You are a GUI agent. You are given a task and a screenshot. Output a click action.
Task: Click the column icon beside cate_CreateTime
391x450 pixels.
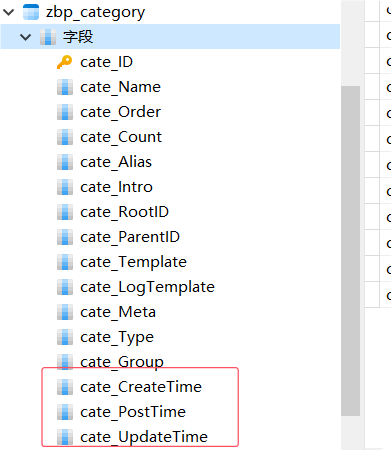65,387
